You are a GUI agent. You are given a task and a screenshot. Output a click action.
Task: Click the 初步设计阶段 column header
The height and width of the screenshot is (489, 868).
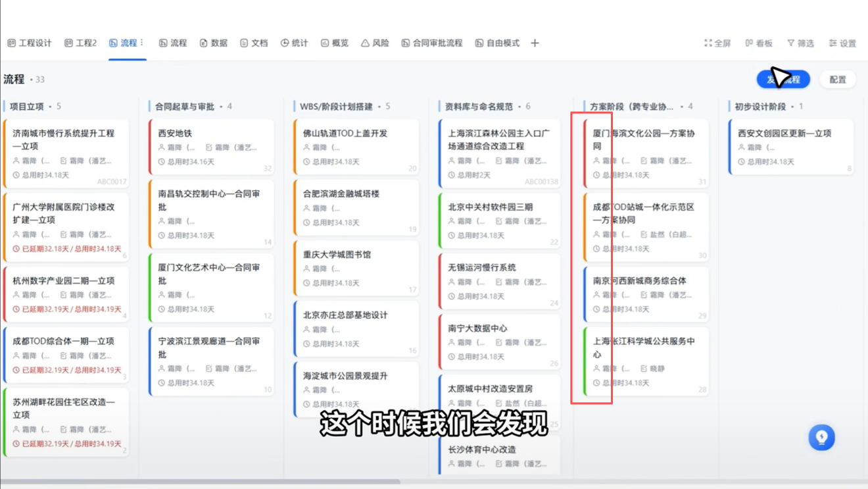[760, 106]
